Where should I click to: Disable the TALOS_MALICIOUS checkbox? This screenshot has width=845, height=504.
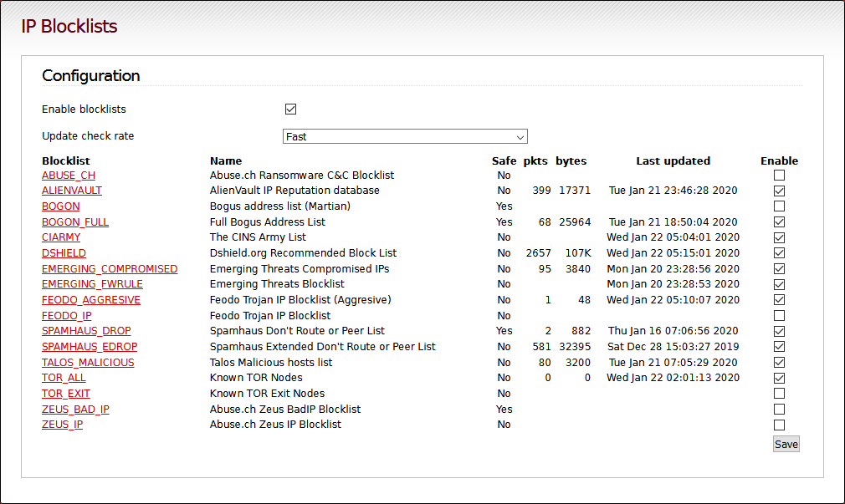click(779, 363)
